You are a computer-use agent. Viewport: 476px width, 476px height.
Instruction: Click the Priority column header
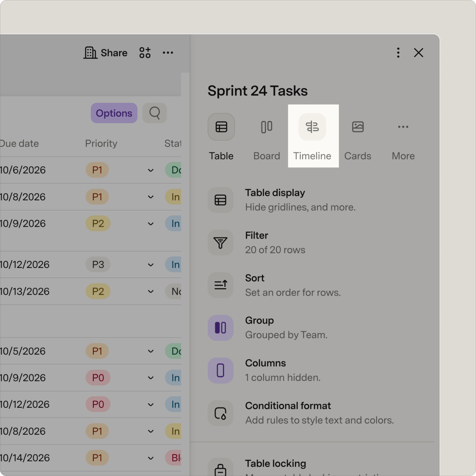point(101,144)
